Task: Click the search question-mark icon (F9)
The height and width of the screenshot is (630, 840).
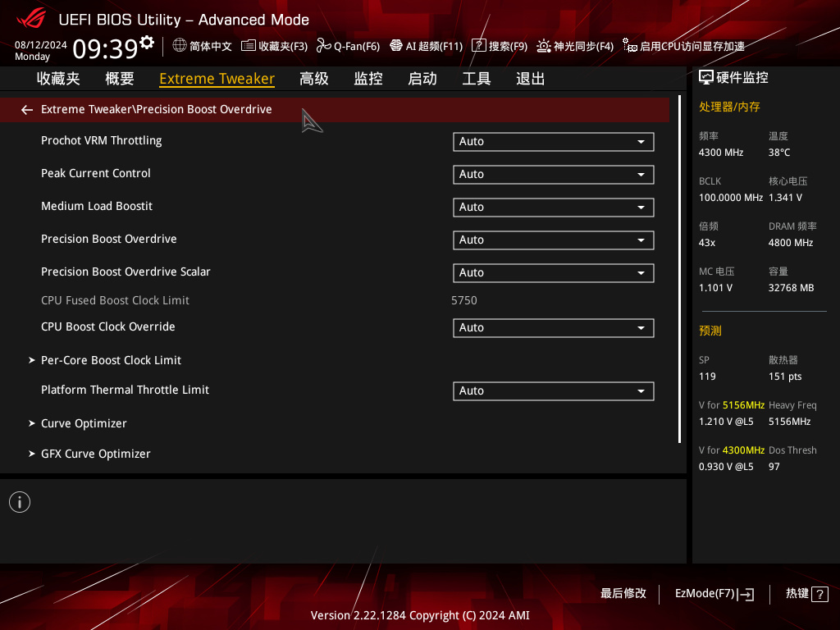Action: click(478, 46)
